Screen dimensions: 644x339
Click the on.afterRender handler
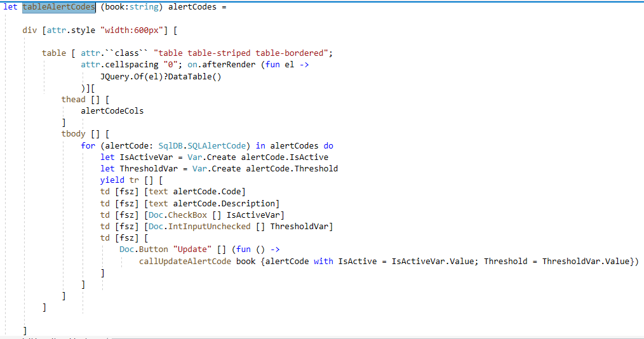click(222, 65)
